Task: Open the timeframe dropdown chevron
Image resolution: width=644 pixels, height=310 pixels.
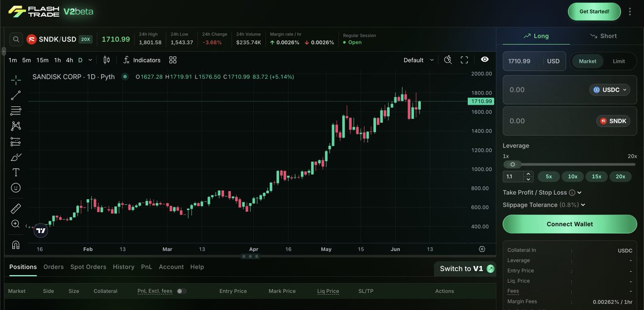Action: coord(90,60)
